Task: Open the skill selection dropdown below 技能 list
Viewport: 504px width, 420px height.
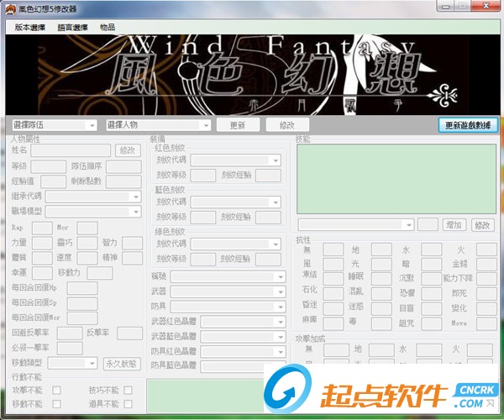Action: [356, 224]
